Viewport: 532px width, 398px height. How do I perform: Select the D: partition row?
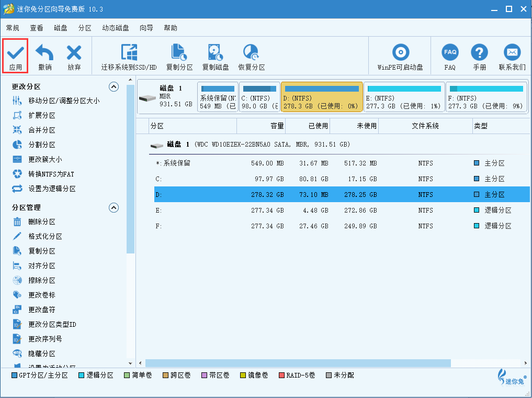[x=342, y=195]
